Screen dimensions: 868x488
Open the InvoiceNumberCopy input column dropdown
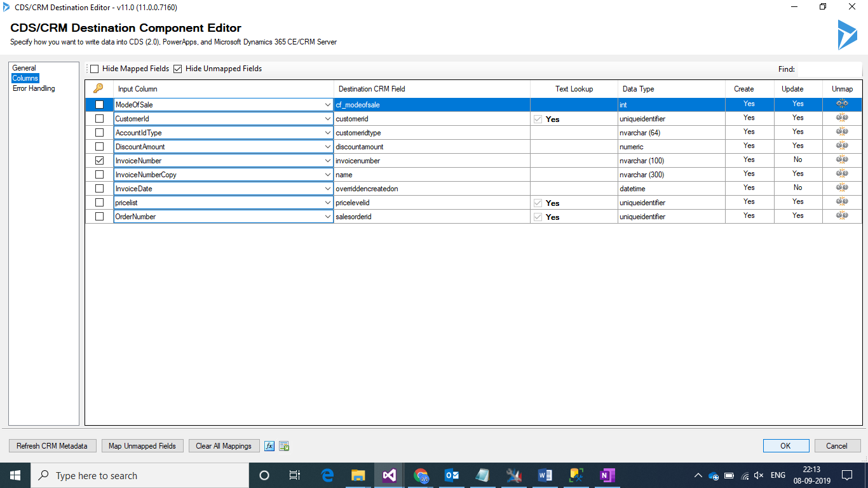click(x=327, y=175)
